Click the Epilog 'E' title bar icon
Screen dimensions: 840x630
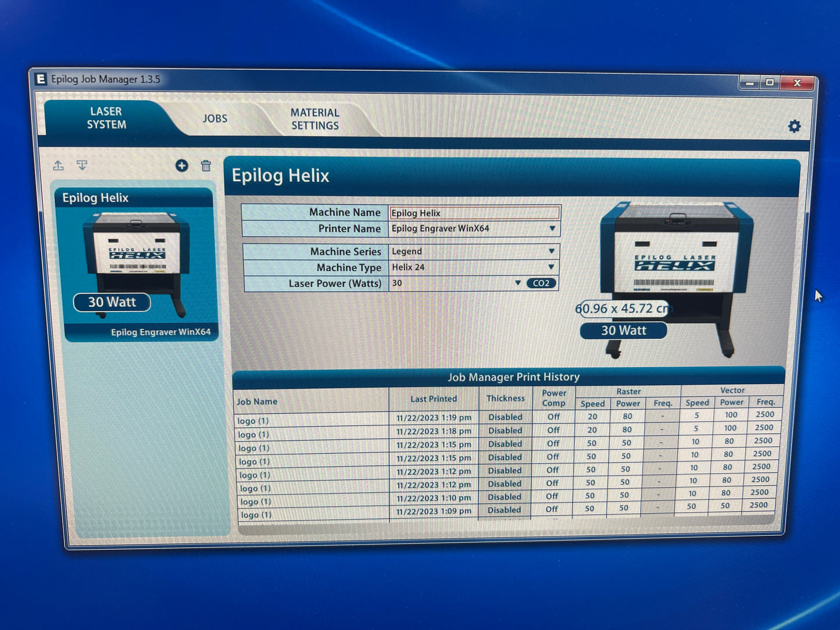coord(41,79)
